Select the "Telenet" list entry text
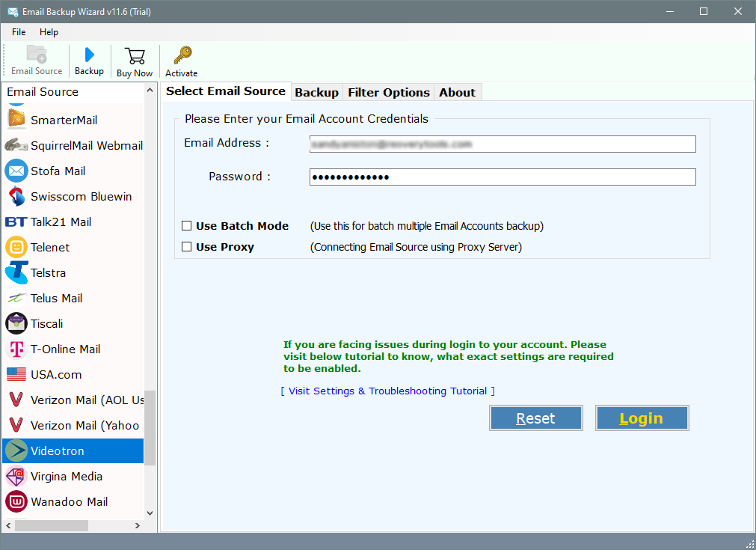 tap(50, 247)
